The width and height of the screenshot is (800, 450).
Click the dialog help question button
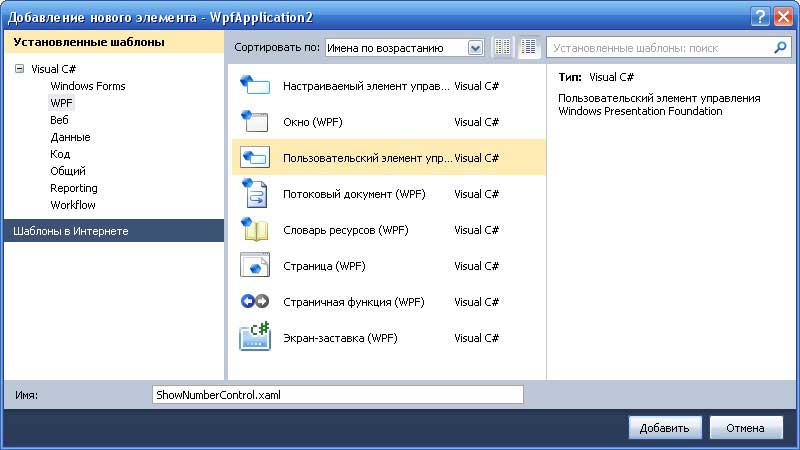pyautogui.click(x=761, y=15)
